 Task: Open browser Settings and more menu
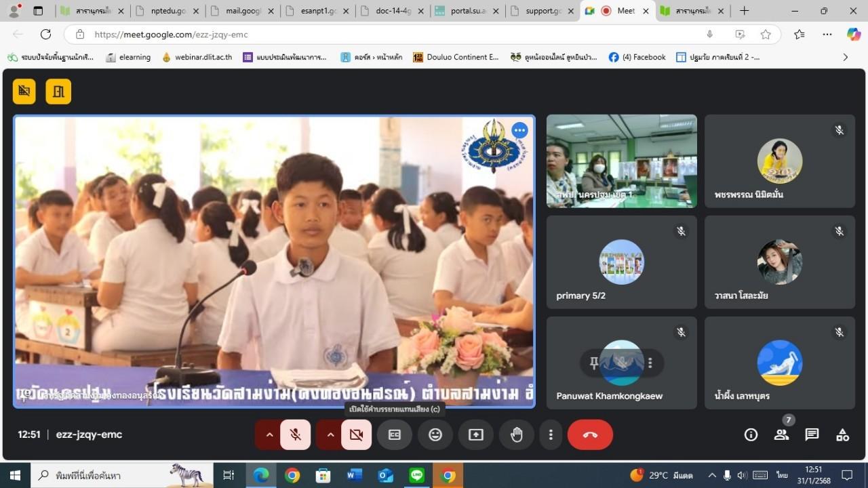tap(827, 35)
